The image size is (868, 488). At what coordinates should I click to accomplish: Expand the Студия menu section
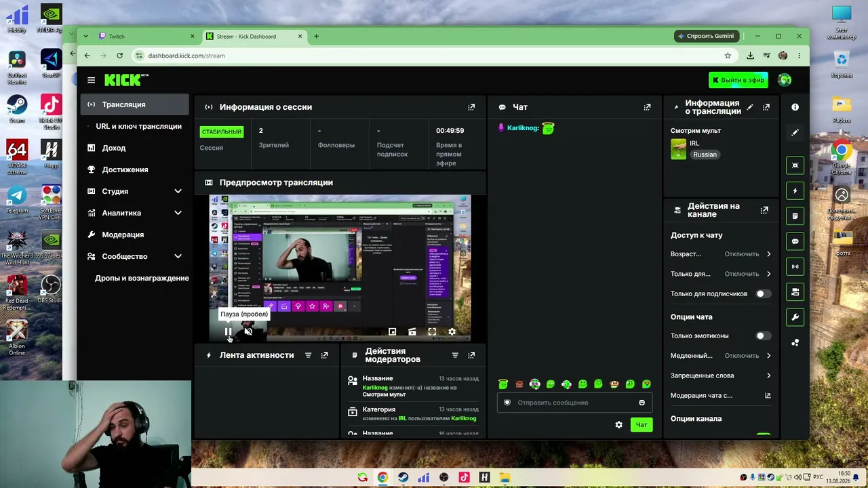[x=178, y=191]
